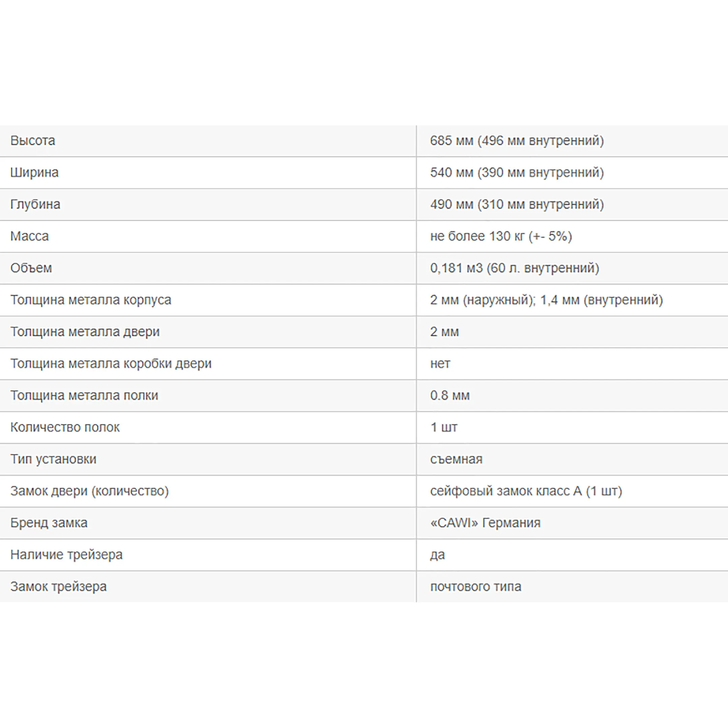Screen dimensions: 728x728
Task: Click the 685 мм height value
Action: (x=517, y=141)
